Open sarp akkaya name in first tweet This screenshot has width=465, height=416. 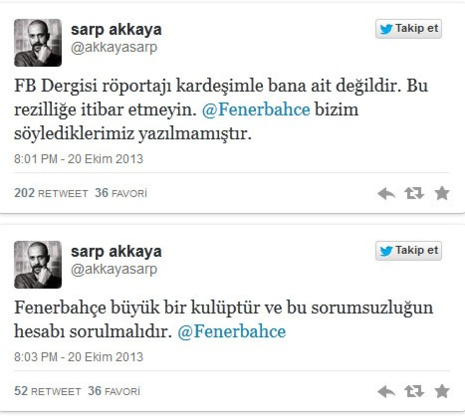(x=116, y=30)
